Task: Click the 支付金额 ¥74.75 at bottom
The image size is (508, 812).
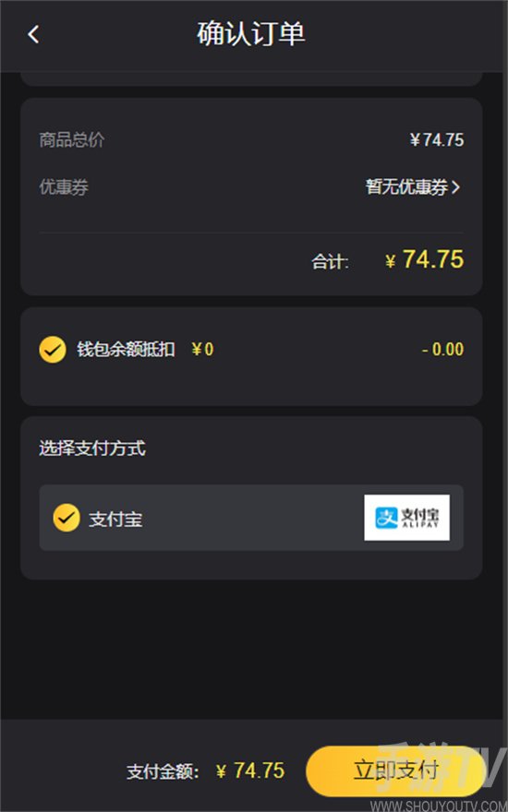Action: 250,771
